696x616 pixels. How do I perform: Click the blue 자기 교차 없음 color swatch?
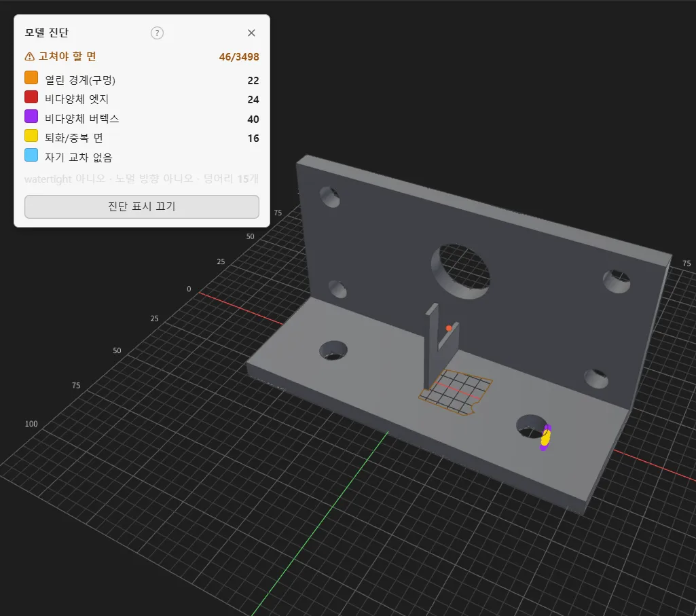pyautogui.click(x=31, y=155)
